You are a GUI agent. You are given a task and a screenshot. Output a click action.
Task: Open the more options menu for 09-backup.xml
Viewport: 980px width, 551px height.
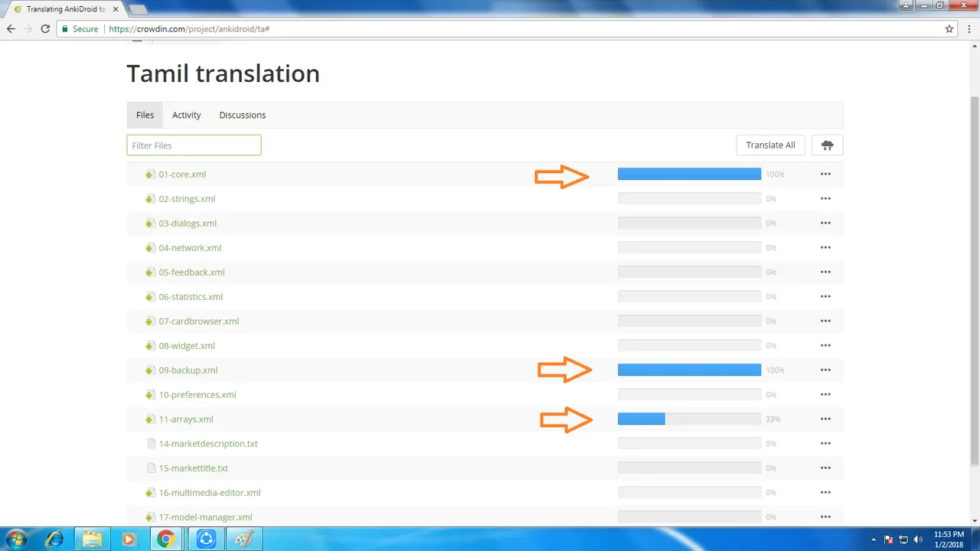click(x=825, y=370)
